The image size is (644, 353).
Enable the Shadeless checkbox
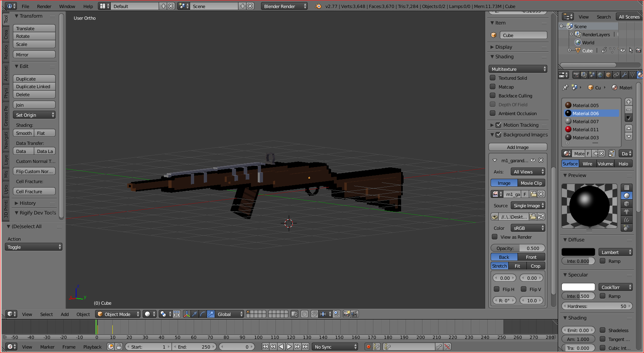603,330
